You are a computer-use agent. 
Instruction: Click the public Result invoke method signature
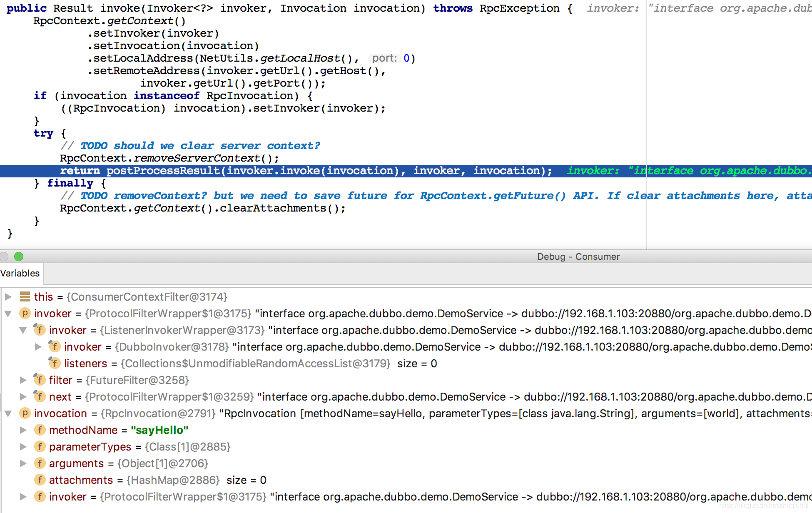pos(290,8)
